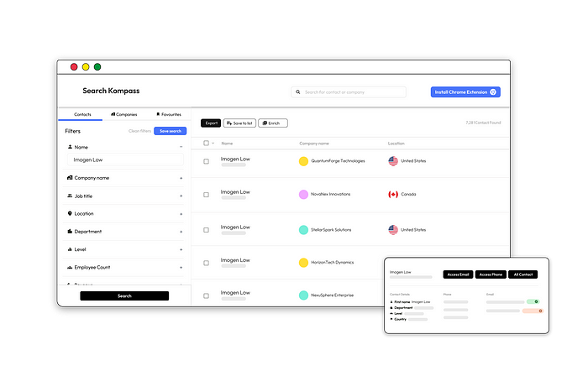Click the people icon beside Job title

[70, 196]
